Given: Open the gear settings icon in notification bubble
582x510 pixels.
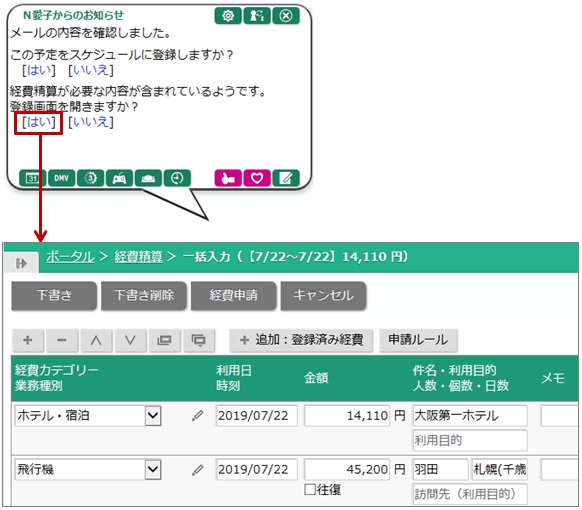Looking at the screenshot, I should pyautogui.click(x=228, y=16).
